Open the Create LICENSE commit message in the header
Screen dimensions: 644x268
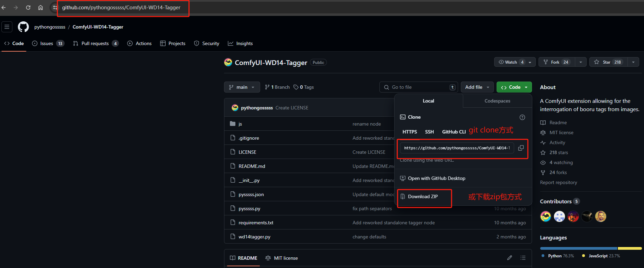(292, 108)
